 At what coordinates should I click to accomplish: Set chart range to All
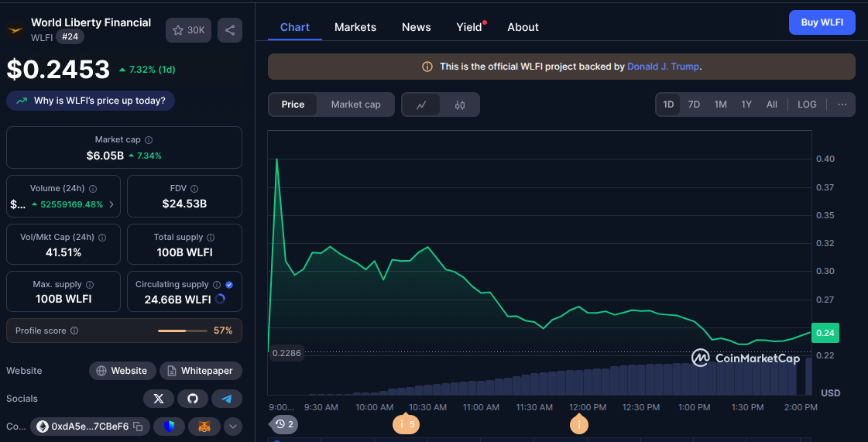(x=772, y=105)
